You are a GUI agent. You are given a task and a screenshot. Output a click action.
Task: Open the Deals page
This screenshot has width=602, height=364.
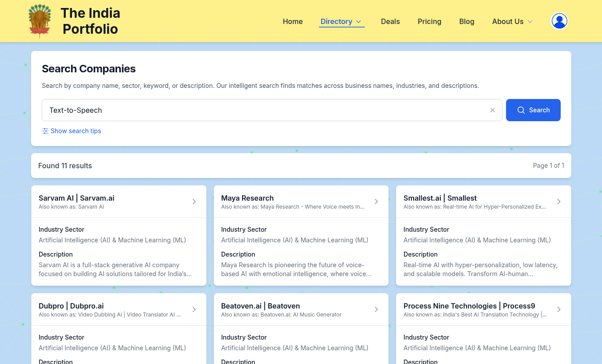tap(391, 21)
